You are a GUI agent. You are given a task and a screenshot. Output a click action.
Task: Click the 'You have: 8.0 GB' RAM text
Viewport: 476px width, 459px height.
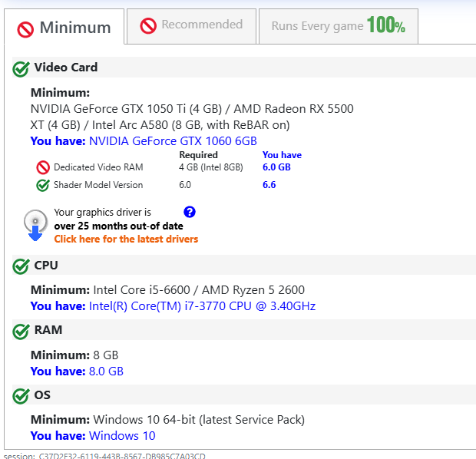point(77,371)
